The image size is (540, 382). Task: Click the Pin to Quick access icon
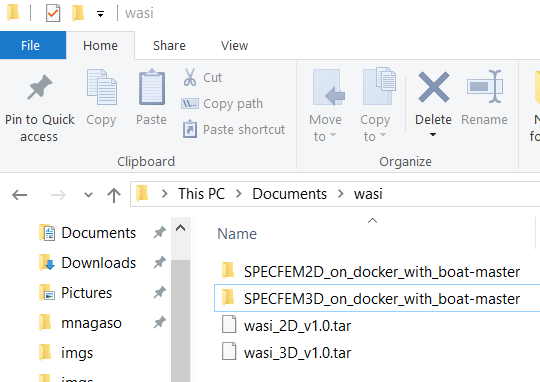click(40, 87)
